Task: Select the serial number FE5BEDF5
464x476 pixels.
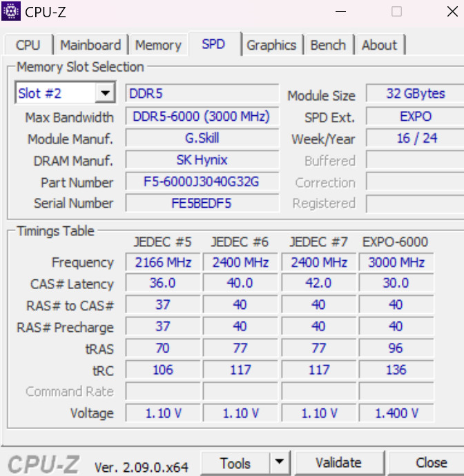Action: (x=202, y=203)
